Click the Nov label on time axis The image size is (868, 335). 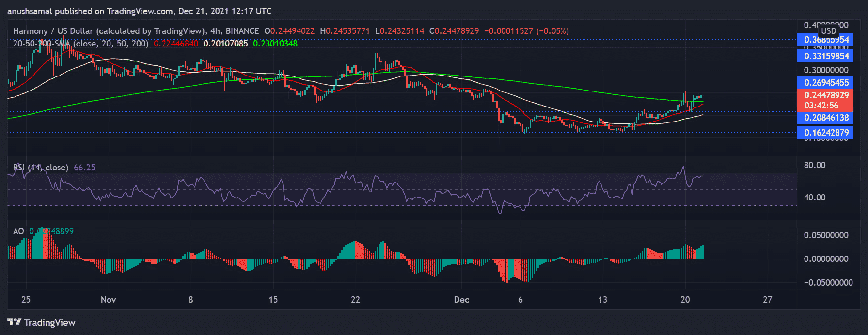pyautogui.click(x=108, y=300)
